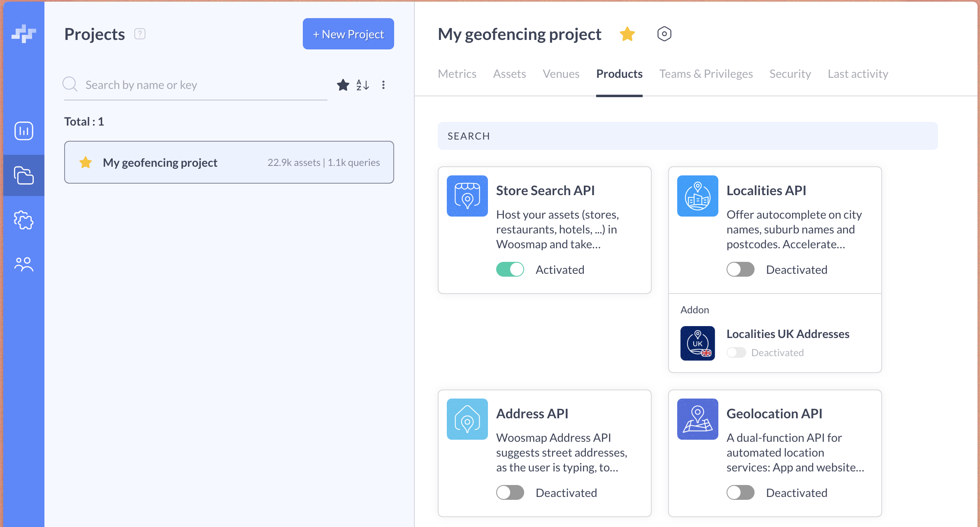This screenshot has width=980, height=527.
Task: Switch to the Security tab
Action: pyautogui.click(x=790, y=74)
